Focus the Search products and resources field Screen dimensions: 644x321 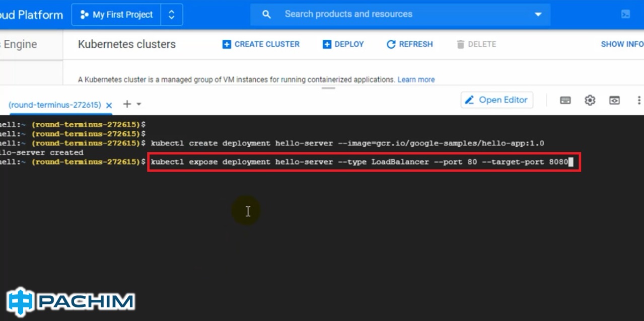(400, 15)
